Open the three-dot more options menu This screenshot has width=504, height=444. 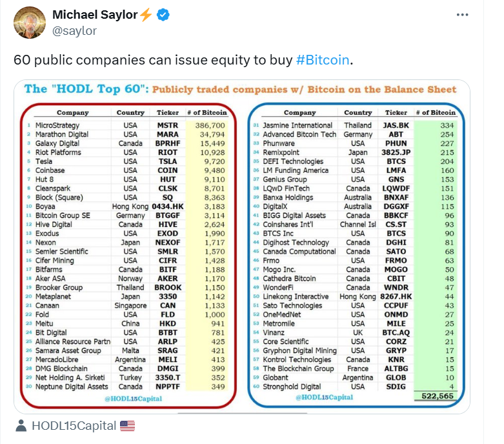(x=462, y=15)
